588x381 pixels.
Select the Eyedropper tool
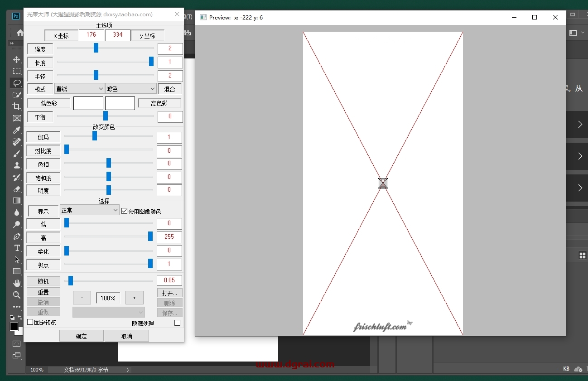17,130
